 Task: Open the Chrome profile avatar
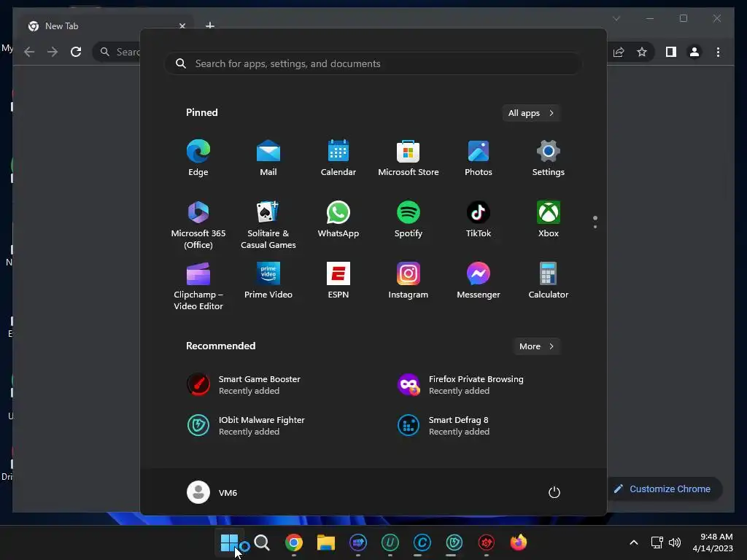[x=694, y=52]
